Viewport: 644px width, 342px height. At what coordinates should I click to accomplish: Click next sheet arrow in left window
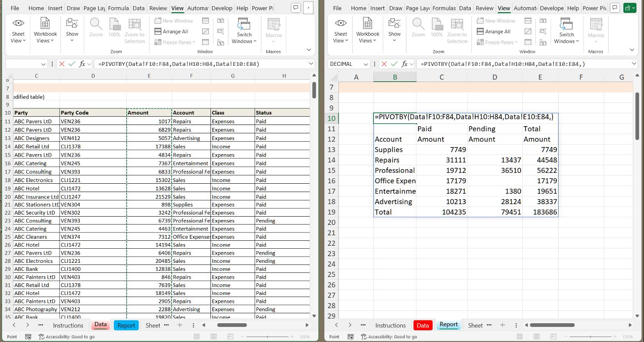click(28, 325)
